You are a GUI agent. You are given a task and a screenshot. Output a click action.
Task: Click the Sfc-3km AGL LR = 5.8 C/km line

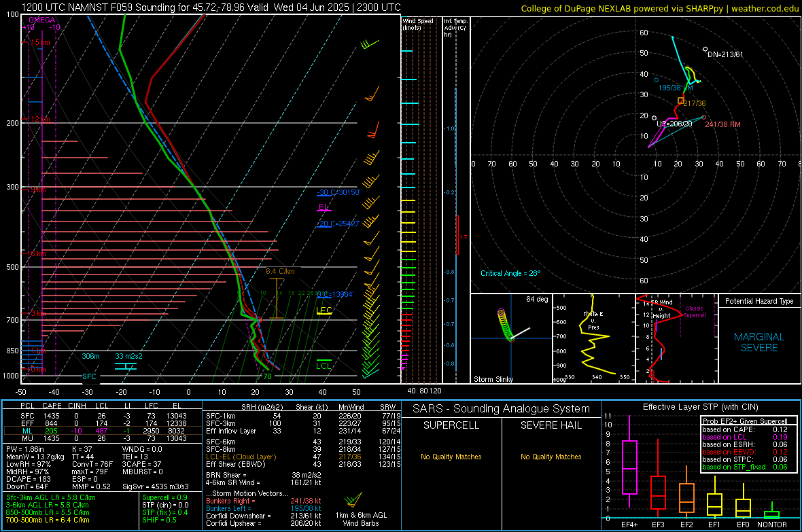51,497
